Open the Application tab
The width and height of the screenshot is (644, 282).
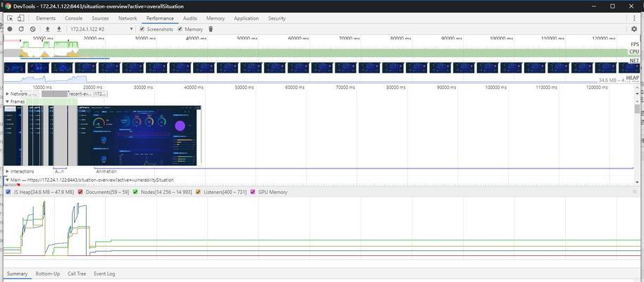click(x=246, y=18)
